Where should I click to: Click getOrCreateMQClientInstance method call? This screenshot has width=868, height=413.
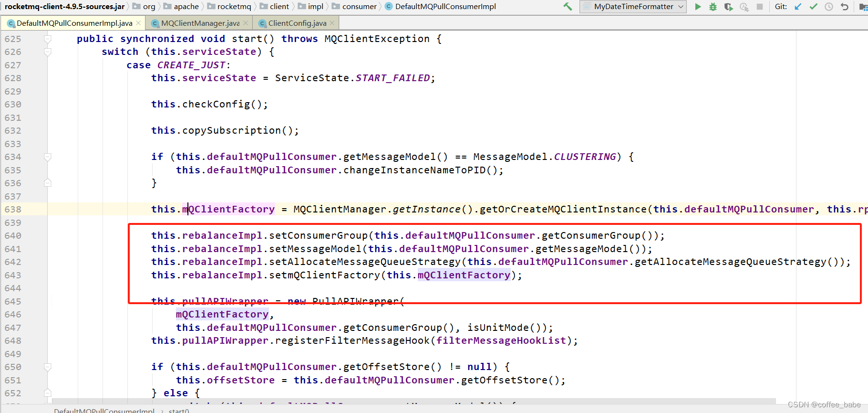(x=563, y=209)
